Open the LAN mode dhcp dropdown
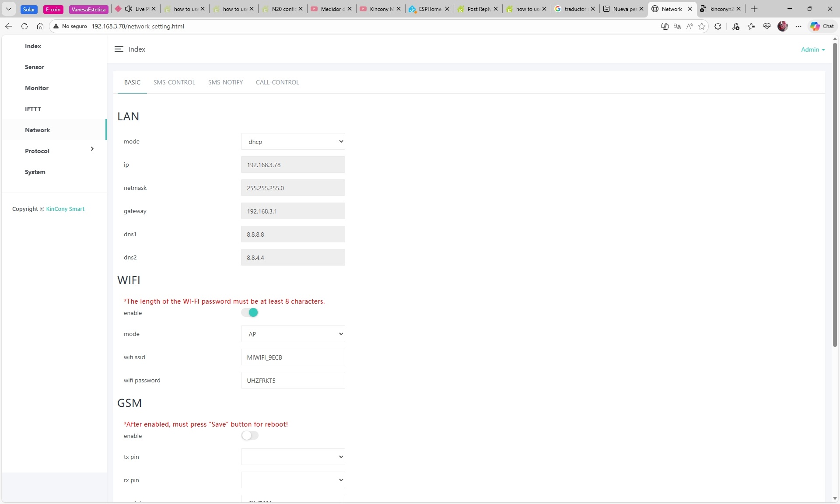The height and width of the screenshot is (504, 840). point(293,142)
